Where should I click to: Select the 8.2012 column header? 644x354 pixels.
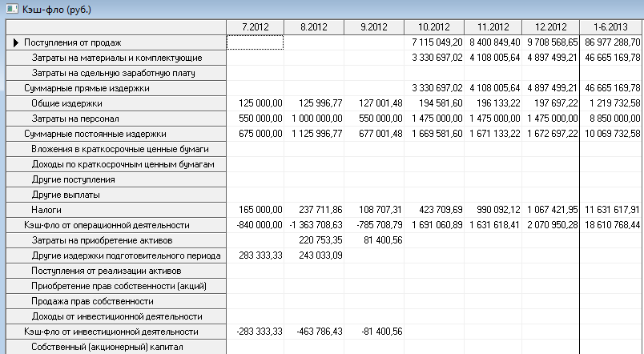click(x=314, y=27)
